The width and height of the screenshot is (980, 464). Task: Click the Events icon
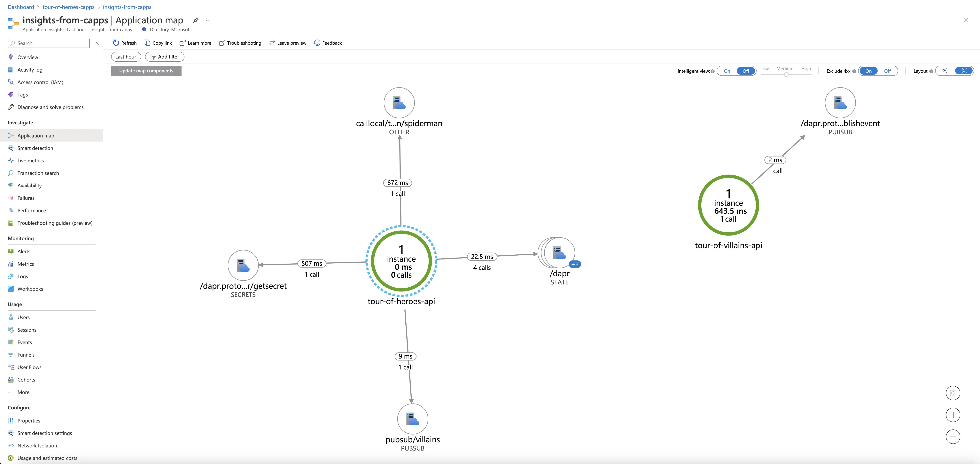point(11,342)
